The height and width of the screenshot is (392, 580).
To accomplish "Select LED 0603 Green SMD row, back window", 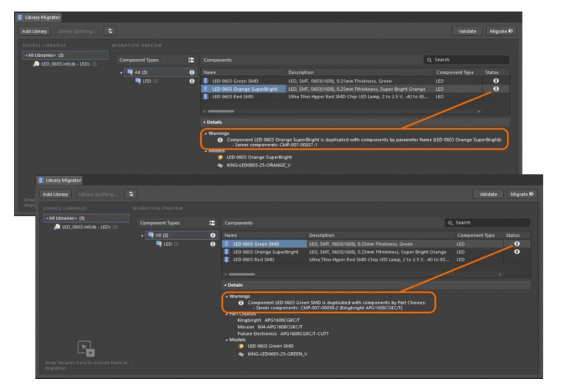I will point(355,81).
